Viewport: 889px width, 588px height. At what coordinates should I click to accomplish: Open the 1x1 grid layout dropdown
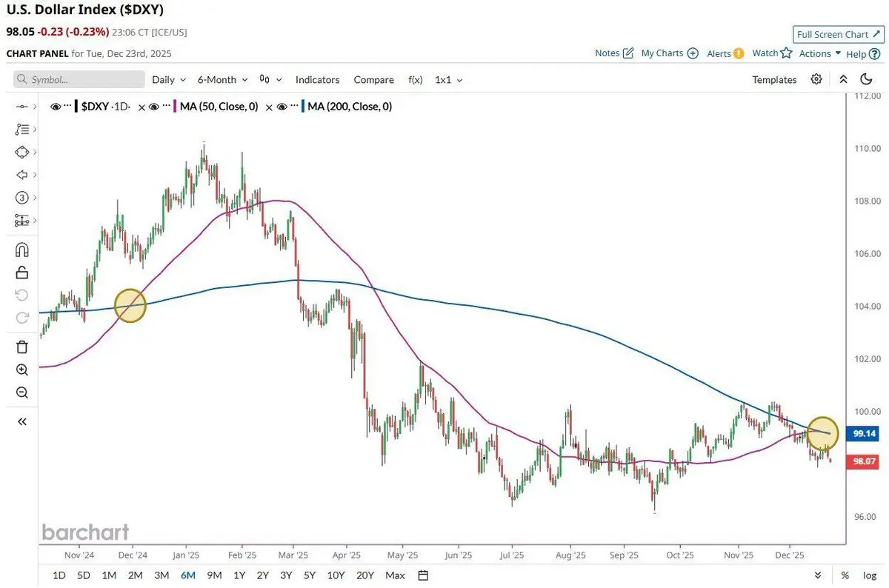point(449,79)
